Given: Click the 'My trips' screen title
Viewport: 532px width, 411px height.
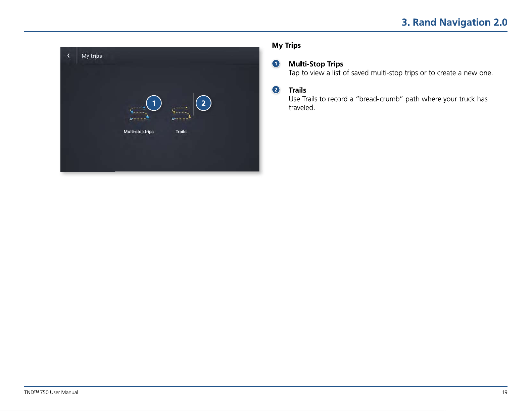Looking at the screenshot, I should (x=92, y=56).
